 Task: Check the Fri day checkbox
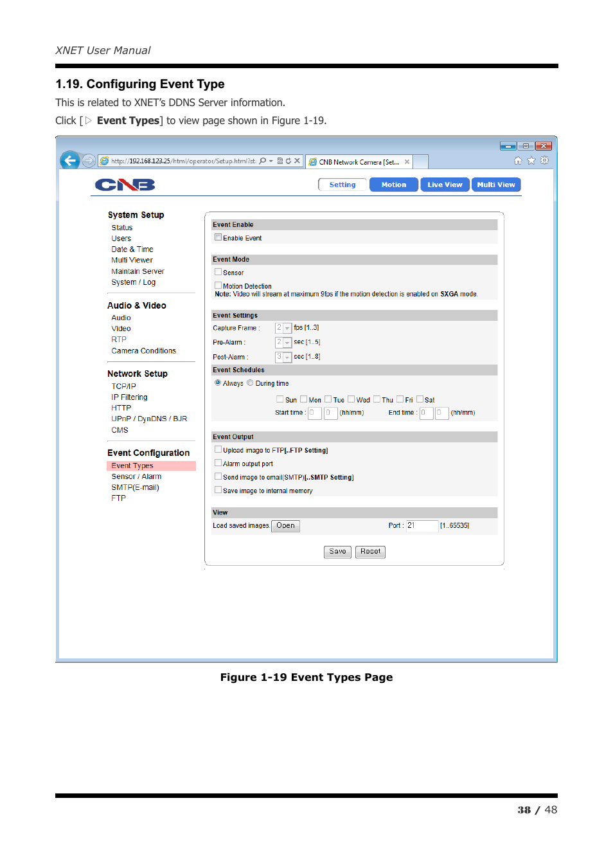point(400,399)
